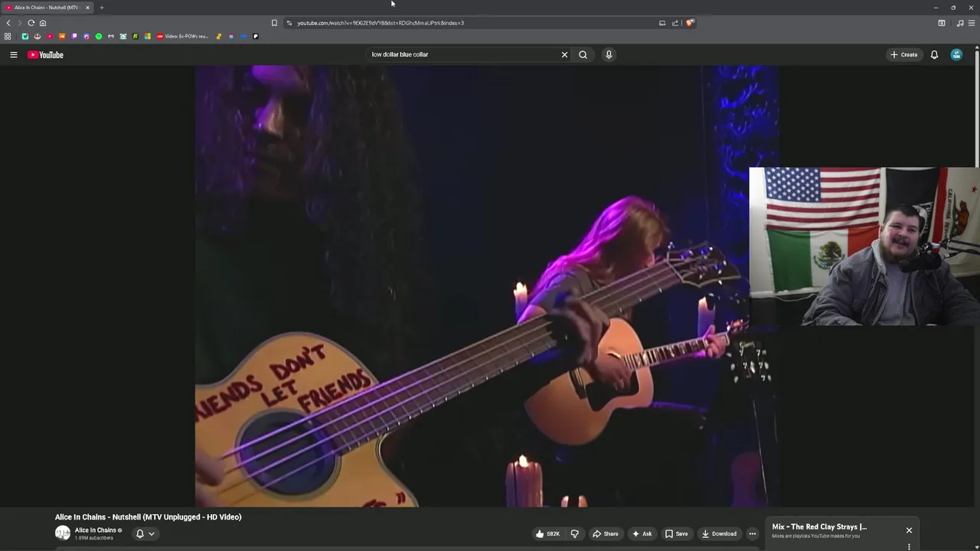
Task: Click the video title 'Alice In Chains - Nutshell'
Action: 148,517
